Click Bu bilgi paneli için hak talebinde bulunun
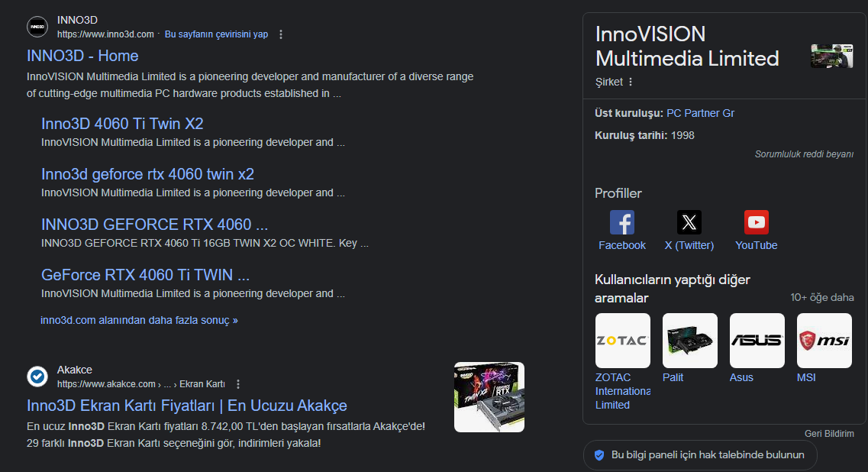 pyautogui.click(x=700, y=455)
